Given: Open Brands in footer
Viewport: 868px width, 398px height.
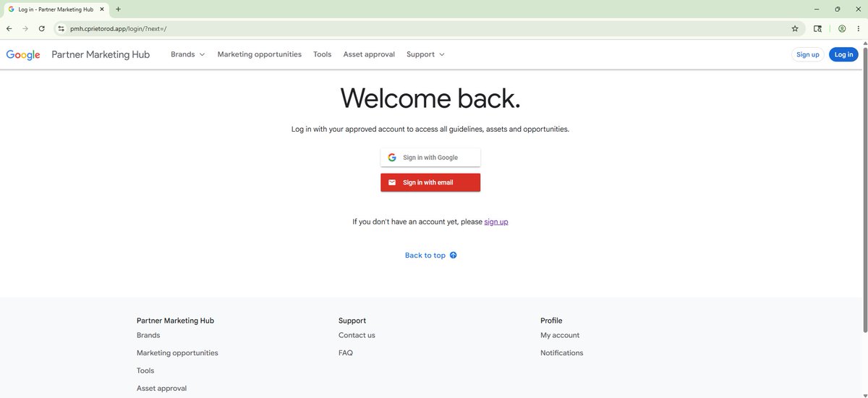Looking at the screenshot, I should pos(148,336).
